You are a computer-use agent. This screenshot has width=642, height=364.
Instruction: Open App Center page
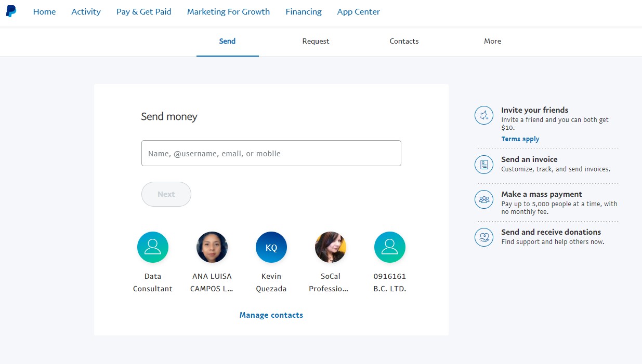[x=359, y=11]
